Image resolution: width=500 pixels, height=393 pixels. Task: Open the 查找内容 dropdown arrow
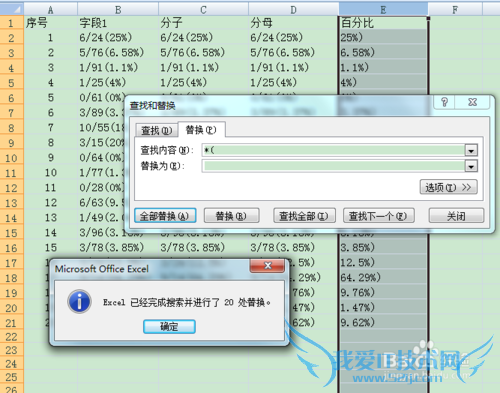[x=471, y=151]
